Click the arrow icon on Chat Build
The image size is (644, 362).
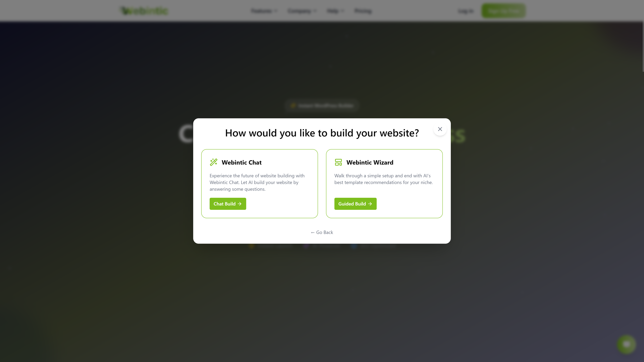pyautogui.click(x=239, y=204)
